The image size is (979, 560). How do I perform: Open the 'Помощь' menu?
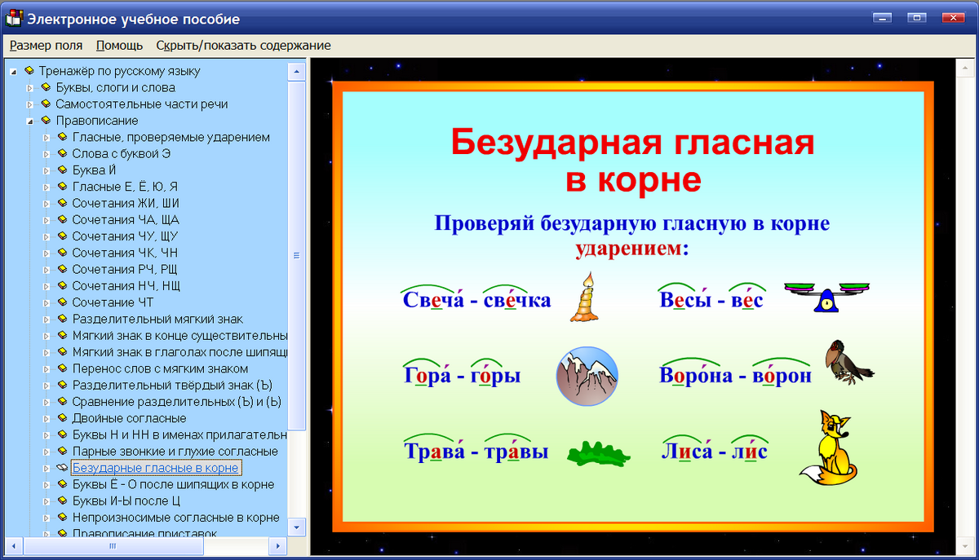(119, 46)
